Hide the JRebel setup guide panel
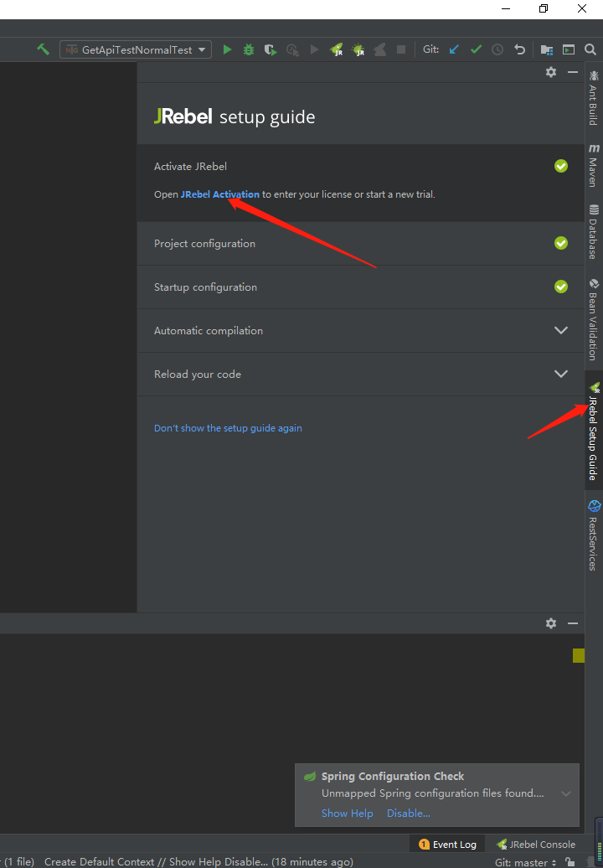The height and width of the screenshot is (868, 603). pos(573,72)
